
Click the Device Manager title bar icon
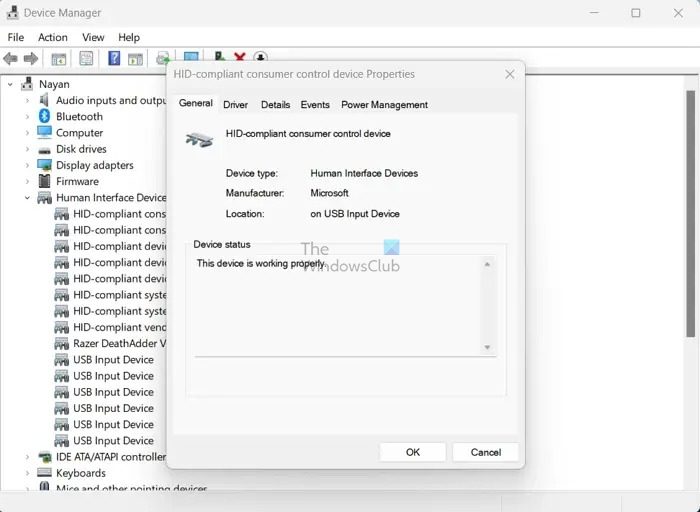[12, 12]
